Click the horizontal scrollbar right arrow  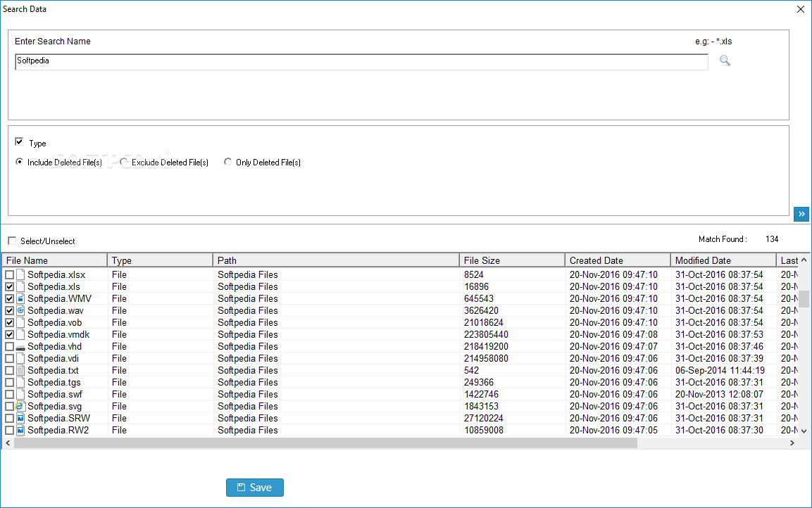792,443
